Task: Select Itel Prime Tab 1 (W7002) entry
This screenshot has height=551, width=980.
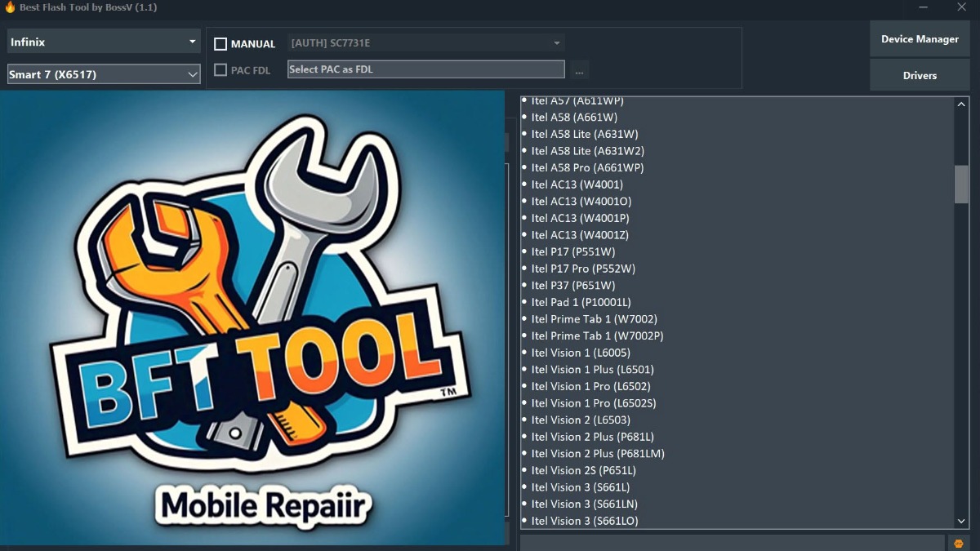Action: click(x=595, y=319)
